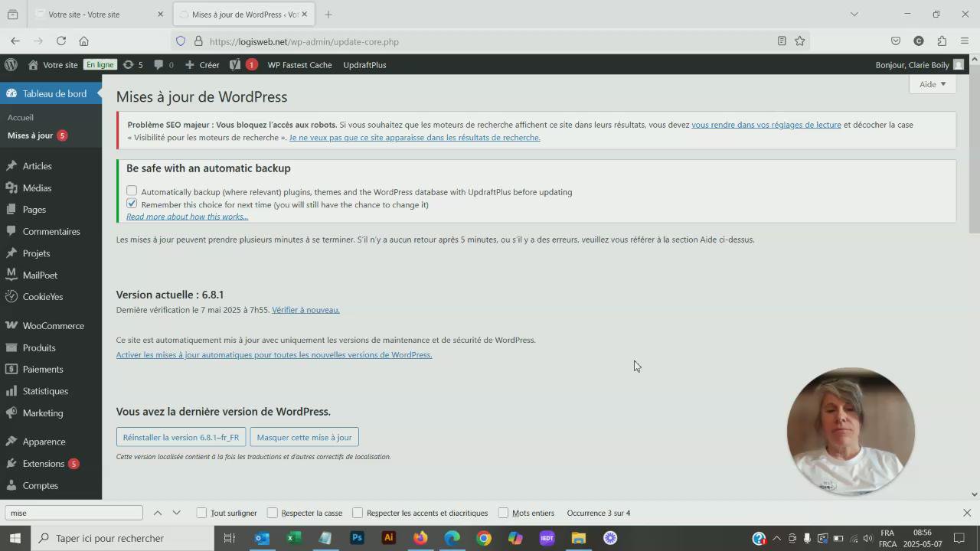The image size is (980, 551).
Task: Open WP Fastest Cache admin bar item
Action: tap(299, 65)
